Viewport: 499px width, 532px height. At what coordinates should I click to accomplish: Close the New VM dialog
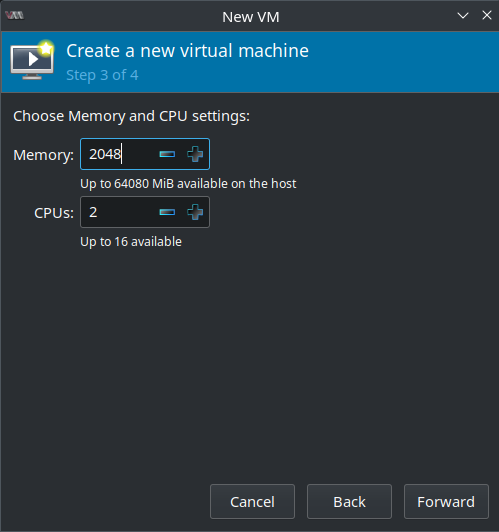coord(487,15)
